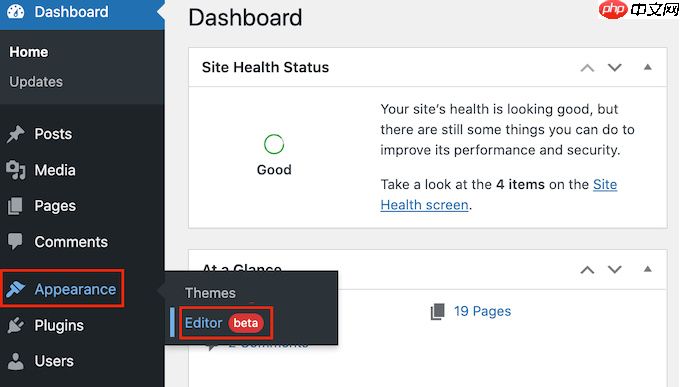Click the Comments speech bubble icon

(15, 242)
